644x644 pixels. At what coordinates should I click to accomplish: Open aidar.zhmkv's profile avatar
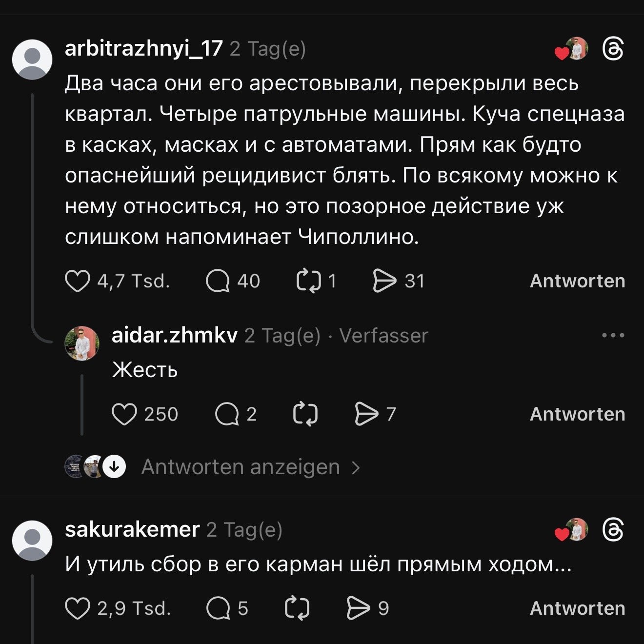(x=82, y=343)
